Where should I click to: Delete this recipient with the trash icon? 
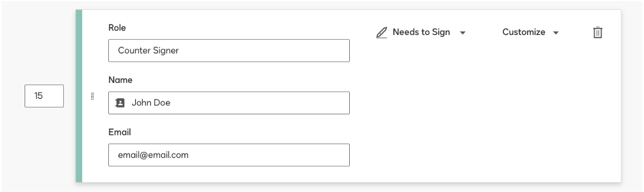597,32
